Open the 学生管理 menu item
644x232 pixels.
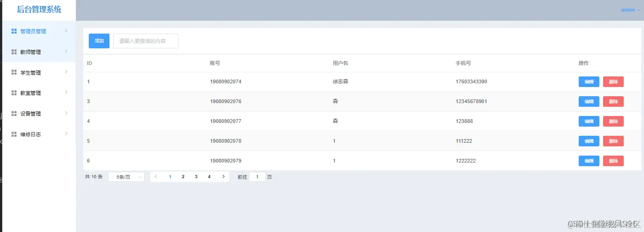click(39, 72)
